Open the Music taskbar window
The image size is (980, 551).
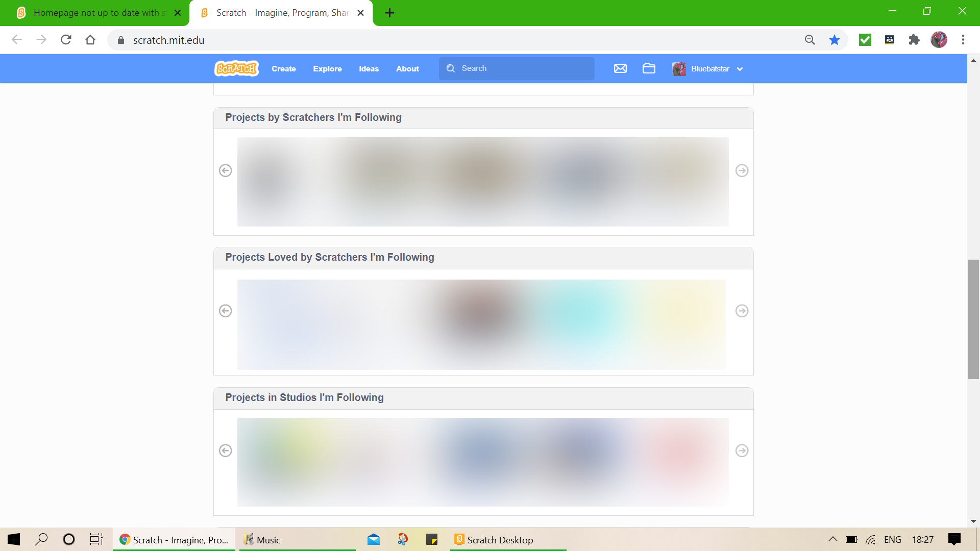[x=297, y=540]
